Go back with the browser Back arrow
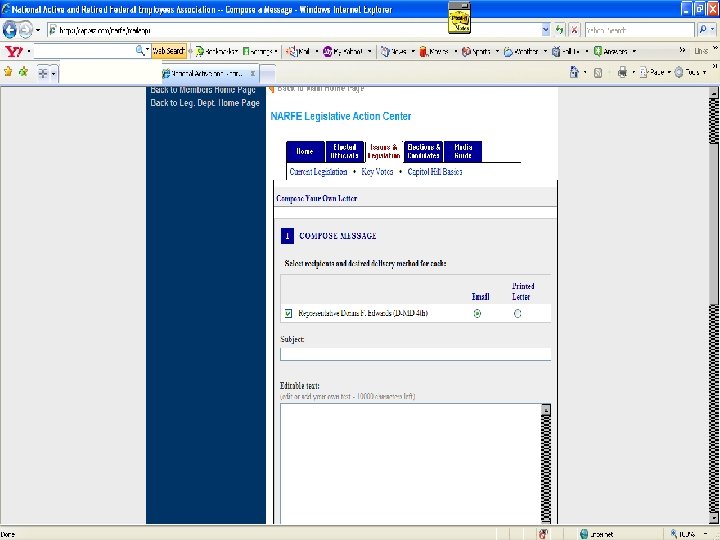The height and width of the screenshot is (540, 720). coord(10,30)
